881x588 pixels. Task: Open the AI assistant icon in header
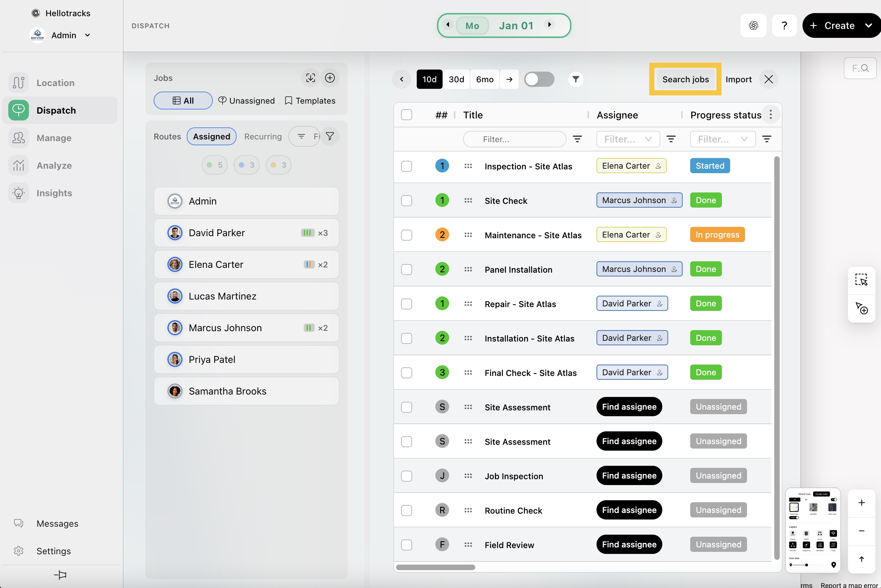pyautogui.click(x=753, y=25)
